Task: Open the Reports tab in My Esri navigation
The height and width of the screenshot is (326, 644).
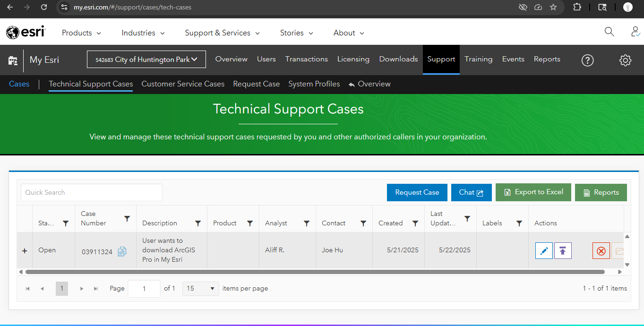Action: (x=547, y=59)
